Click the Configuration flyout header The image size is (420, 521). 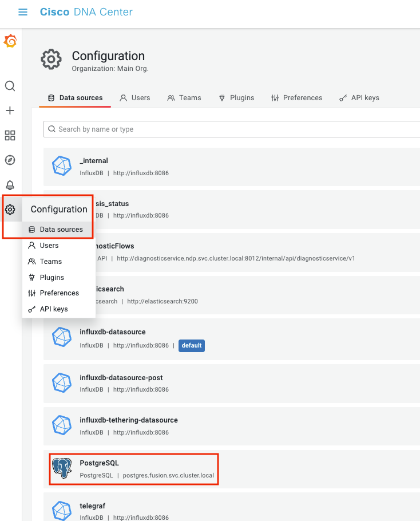click(59, 210)
